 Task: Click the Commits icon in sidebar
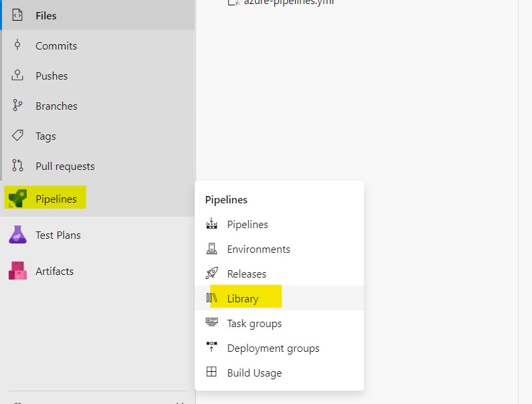pyautogui.click(x=18, y=45)
